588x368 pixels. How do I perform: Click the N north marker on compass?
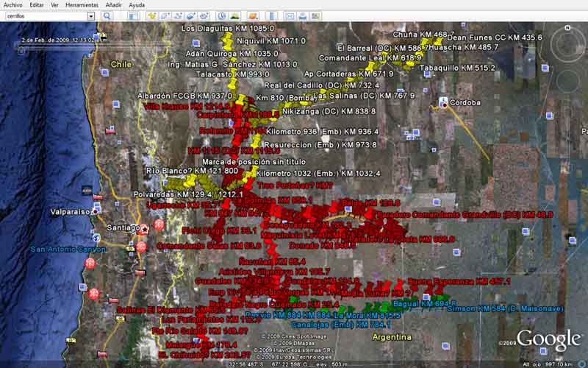[x=567, y=28]
